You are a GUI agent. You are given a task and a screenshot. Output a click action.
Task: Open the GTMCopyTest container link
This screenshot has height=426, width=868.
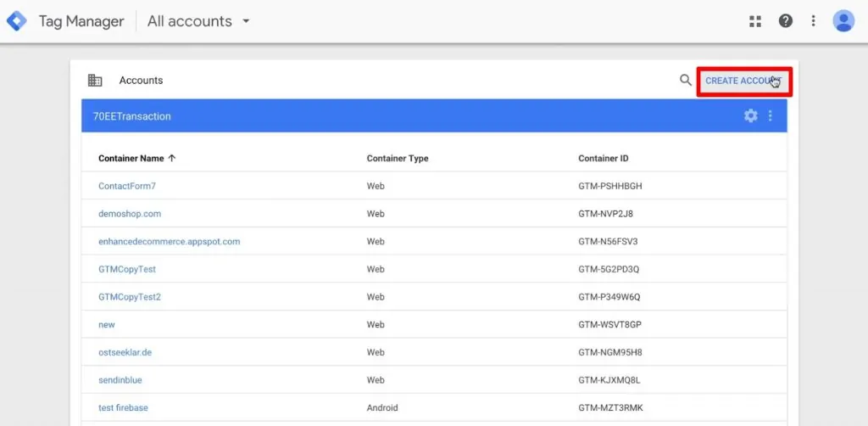click(127, 269)
